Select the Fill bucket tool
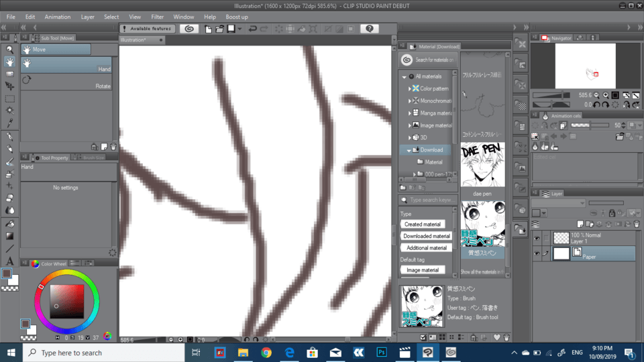Screen dimensions: 644x362 [x=9, y=224]
